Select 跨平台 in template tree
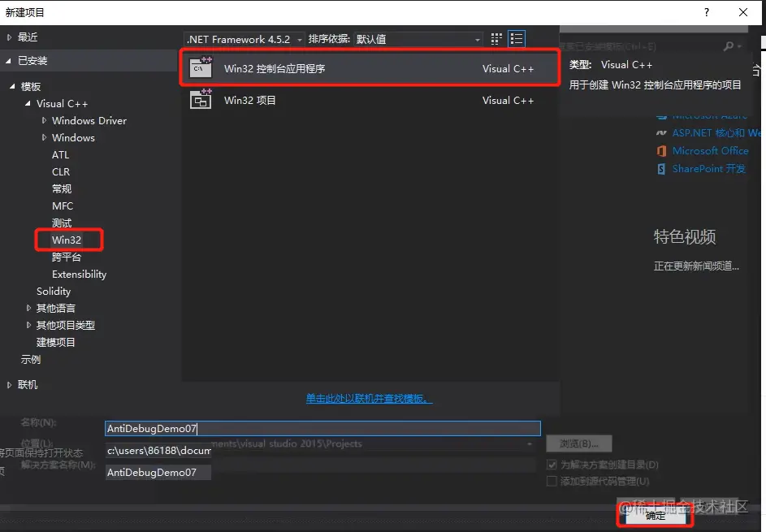 67,257
